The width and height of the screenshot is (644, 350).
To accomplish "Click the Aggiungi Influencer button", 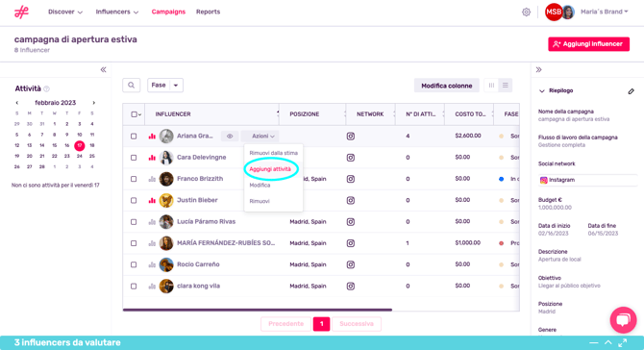I will pyautogui.click(x=588, y=44).
